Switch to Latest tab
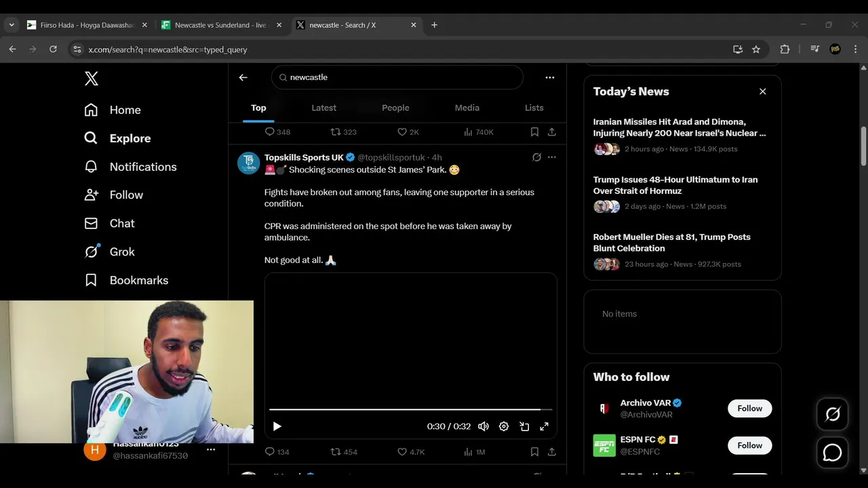868x488 pixels. (323, 108)
